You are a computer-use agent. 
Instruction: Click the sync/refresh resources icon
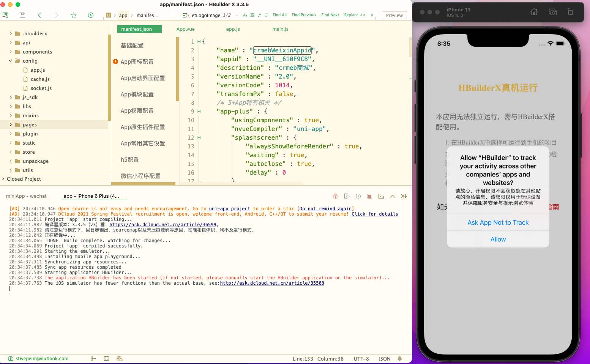[347, 196]
